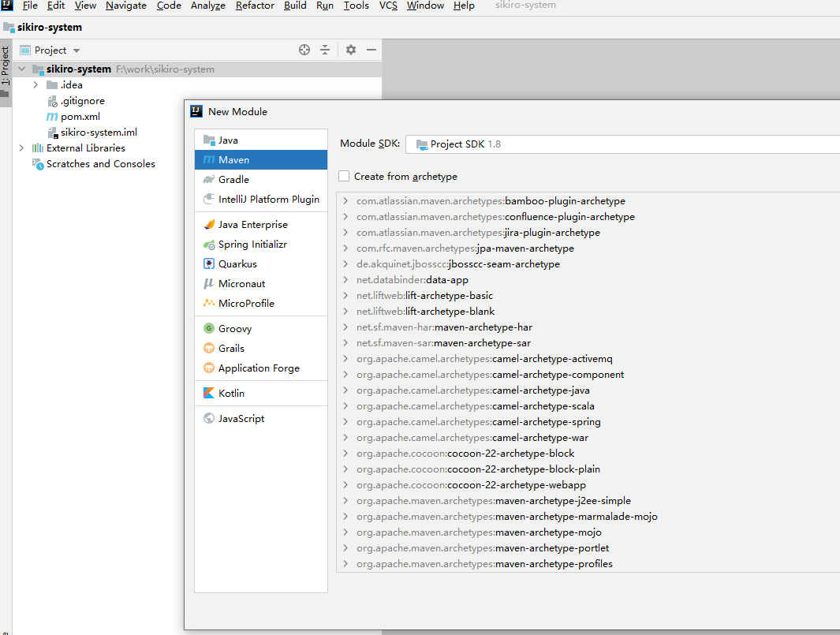
Task: Select lift-archetype-basic archetype
Action: pos(424,296)
